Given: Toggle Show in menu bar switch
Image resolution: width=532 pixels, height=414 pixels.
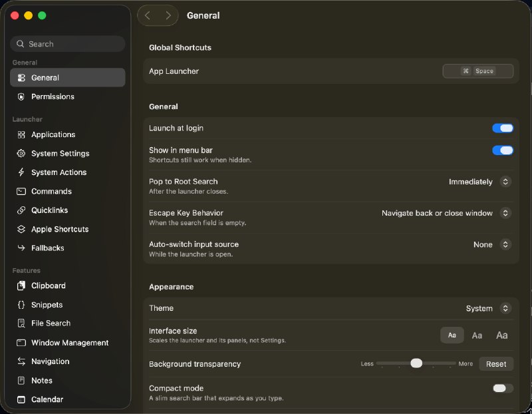Looking at the screenshot, I should point(503,150).
